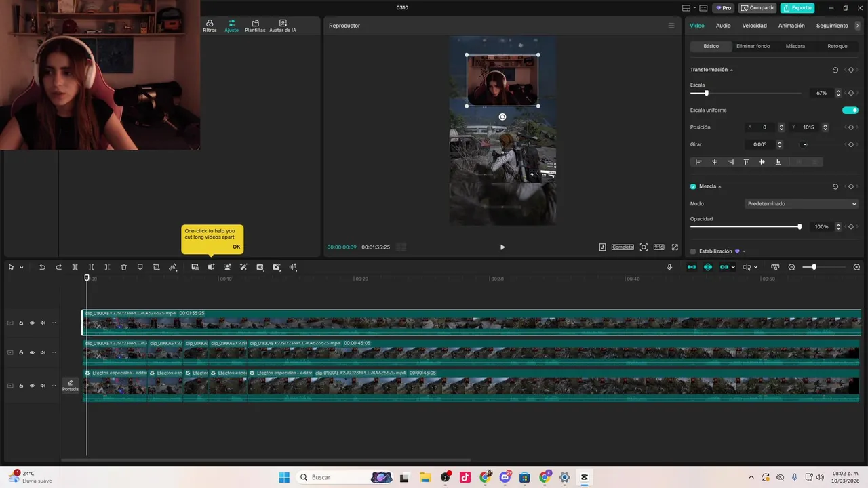
Task: Adjust the Escala slider
Action: [745, 93]
